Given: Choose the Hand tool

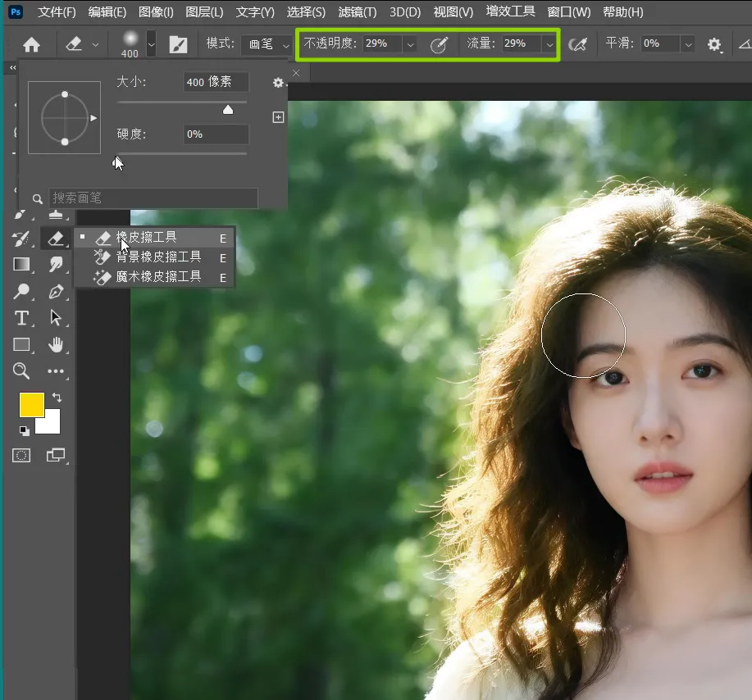Looking at the screenshot, I should (x=56, y=344).
